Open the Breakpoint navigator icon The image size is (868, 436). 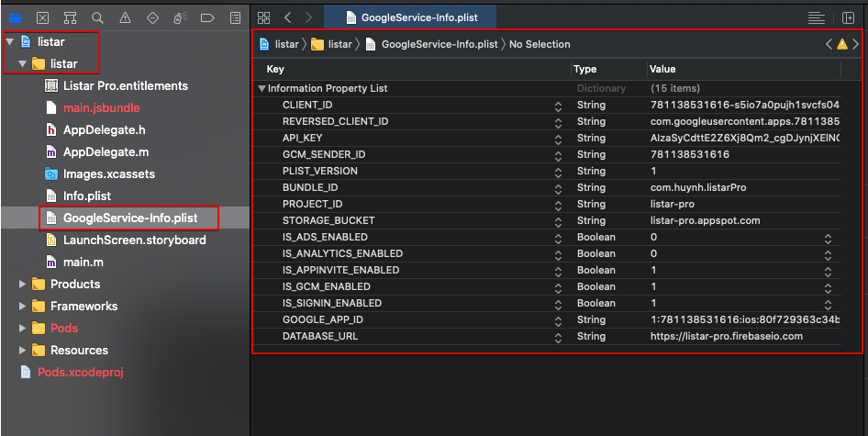click(207, 17)
